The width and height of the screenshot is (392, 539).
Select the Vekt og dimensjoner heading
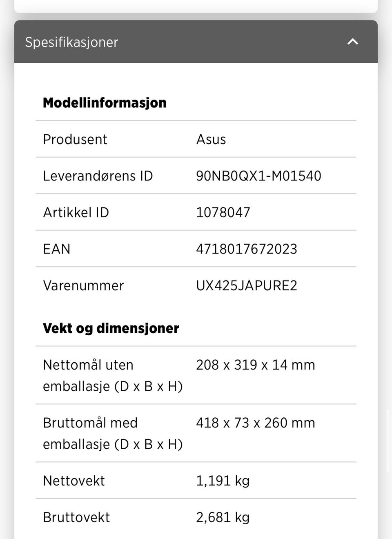[111, 328]
